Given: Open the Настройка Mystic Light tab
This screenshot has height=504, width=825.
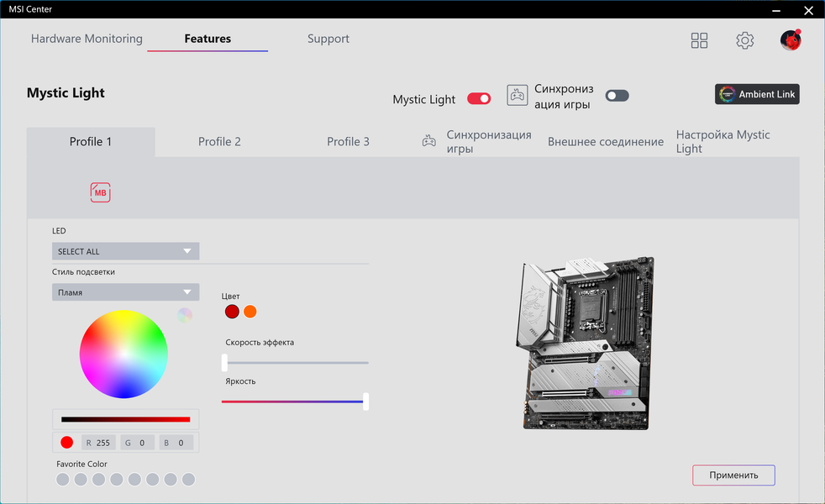Looking at the screenshot, I should click(x=723, y=141).
